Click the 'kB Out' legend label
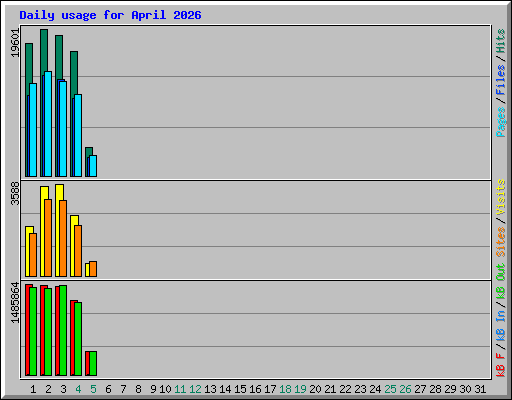Screen dimensions: 512x400 (500, 281)
